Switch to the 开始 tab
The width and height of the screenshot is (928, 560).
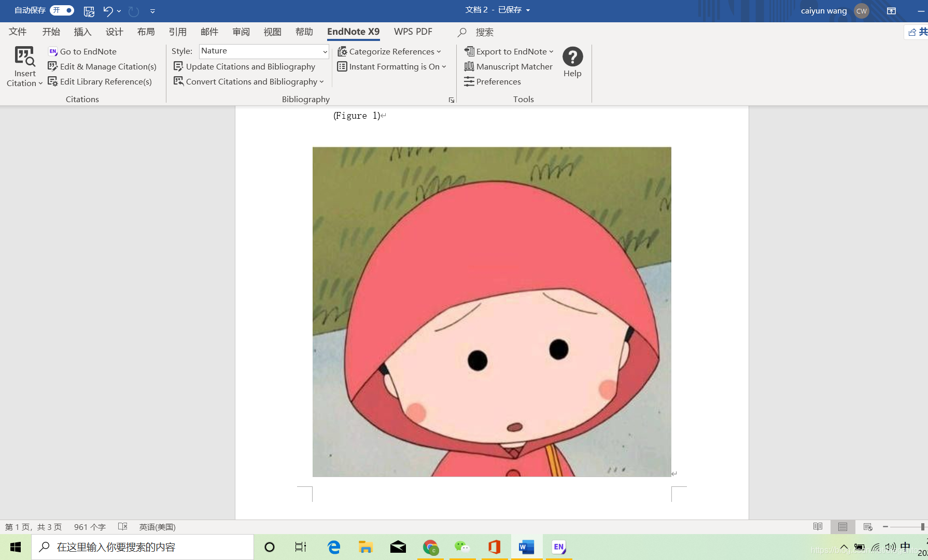coord(51,32)
